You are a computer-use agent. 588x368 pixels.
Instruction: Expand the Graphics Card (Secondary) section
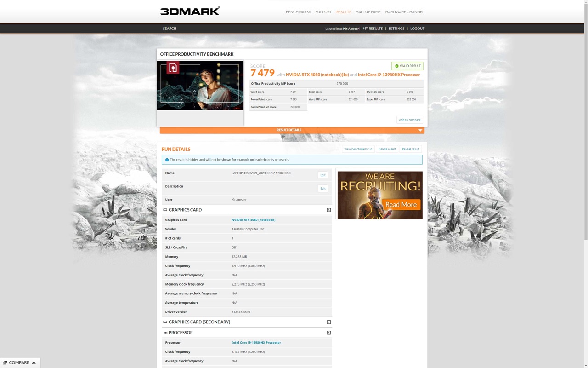pos(328,322)
